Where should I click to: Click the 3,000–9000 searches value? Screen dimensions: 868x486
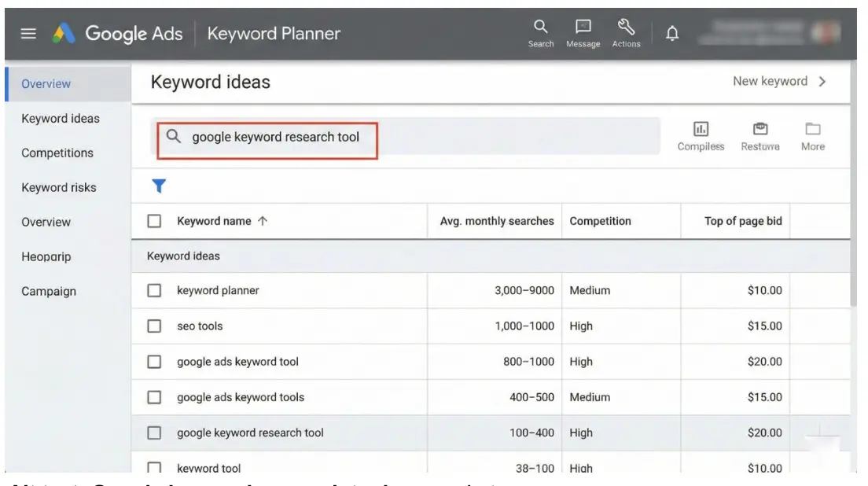[524, 291]
